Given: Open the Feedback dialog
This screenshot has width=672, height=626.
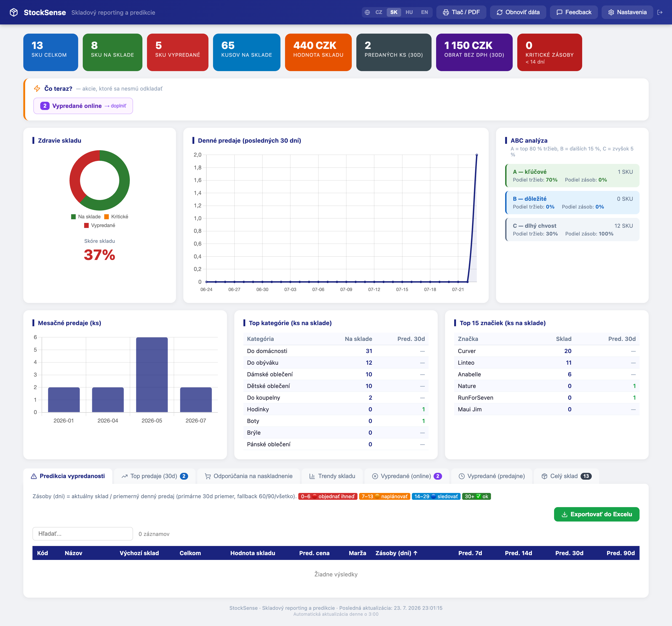Looking at the screenshot, I should tap(574, 12).
